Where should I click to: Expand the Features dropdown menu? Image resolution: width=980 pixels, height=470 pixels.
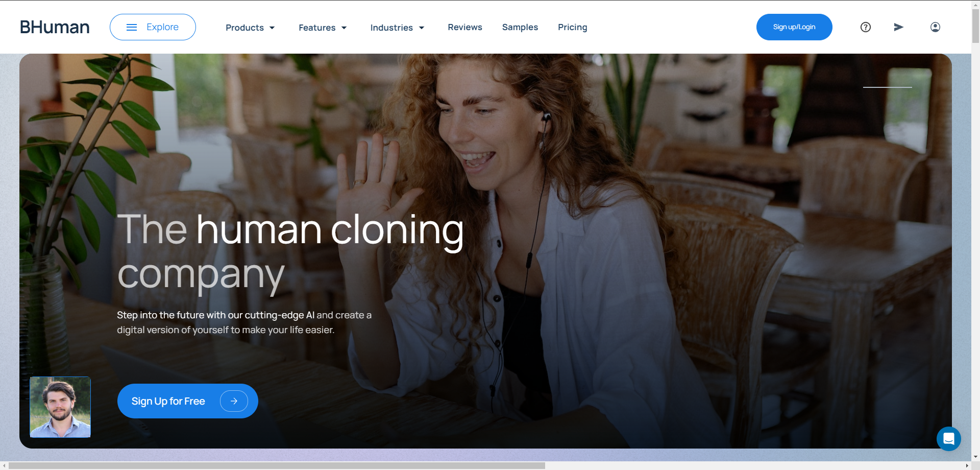pyautogui.click(x=323, y=28)
